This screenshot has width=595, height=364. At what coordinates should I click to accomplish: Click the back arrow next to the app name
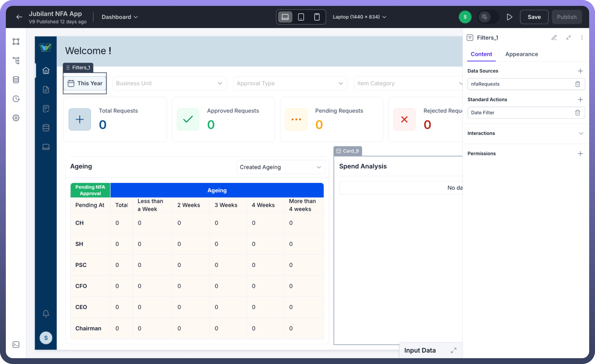pos(19,17)
